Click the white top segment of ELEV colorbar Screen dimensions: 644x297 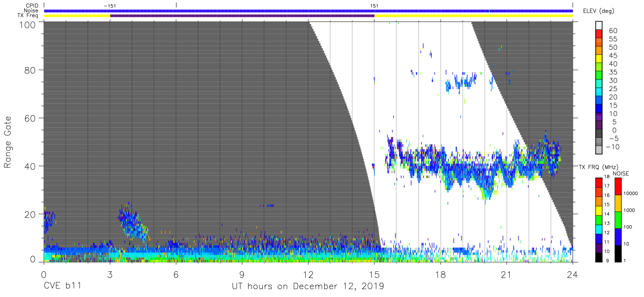599,26
